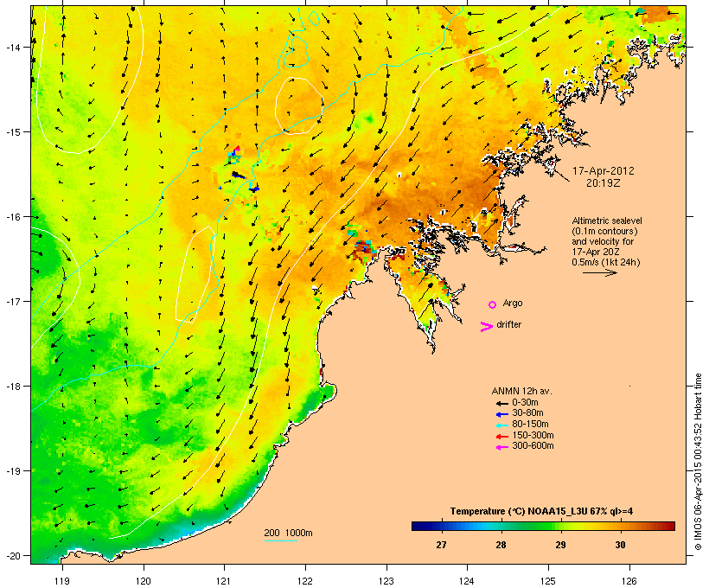This screenshot has width=709, height=588.
Task: Click the 'Argo' legend label
Action: pos(513,303)
